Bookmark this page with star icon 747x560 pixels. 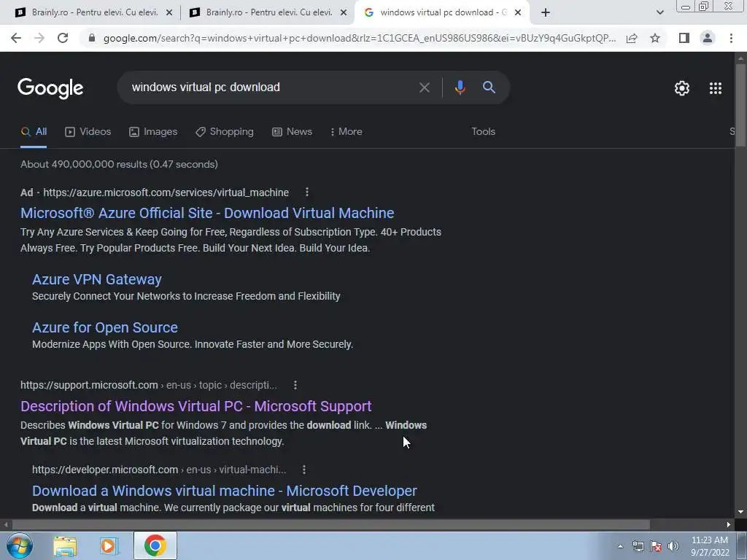tap(655, 38)
